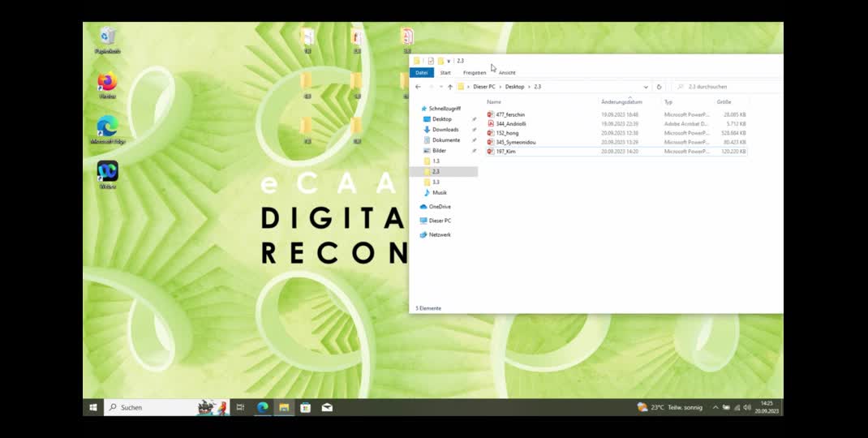Click the pin icon beside Bilder

coord(474,151)
